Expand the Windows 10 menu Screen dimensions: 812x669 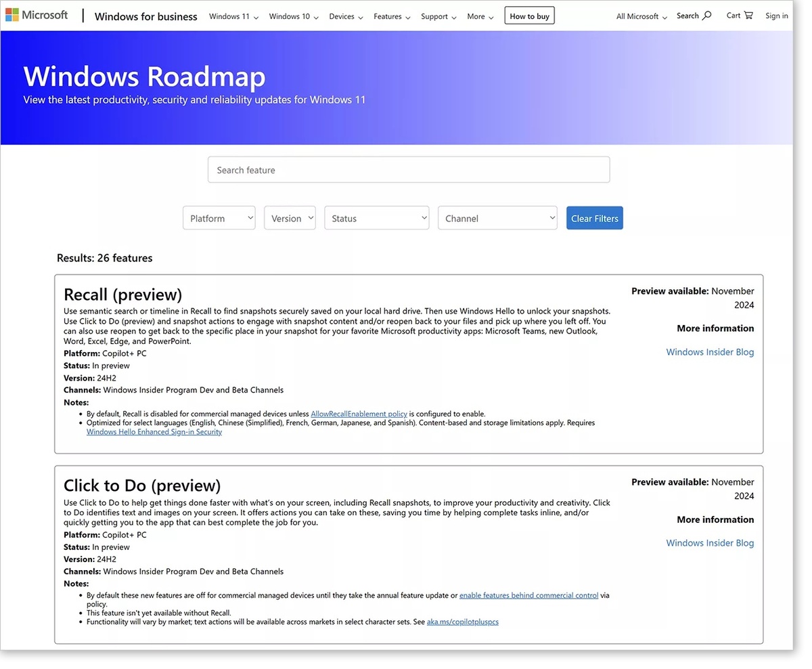click(294, 16)
